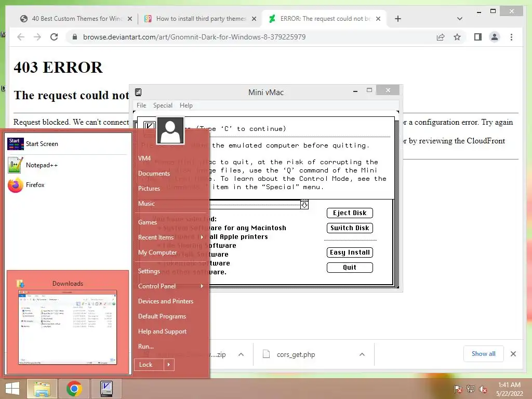Open Mini vMac Help menu
532x399 pixels.
[186, 105]
